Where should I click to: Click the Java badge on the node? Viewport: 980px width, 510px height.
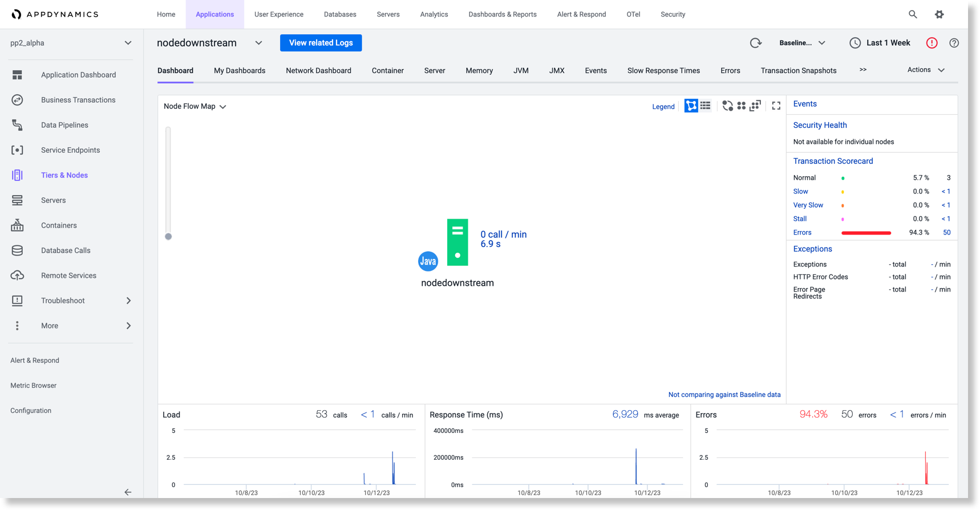(x=428, y=261)
